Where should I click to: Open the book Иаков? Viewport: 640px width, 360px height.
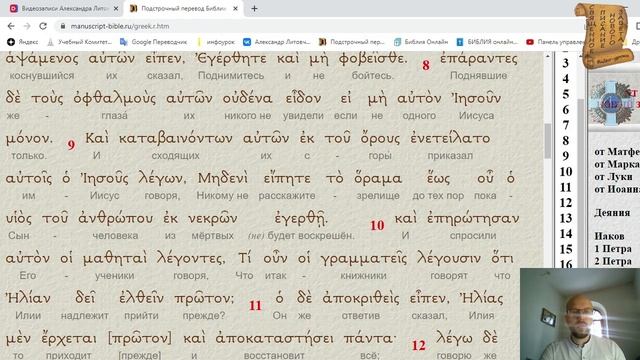click(x=609, y=236)
